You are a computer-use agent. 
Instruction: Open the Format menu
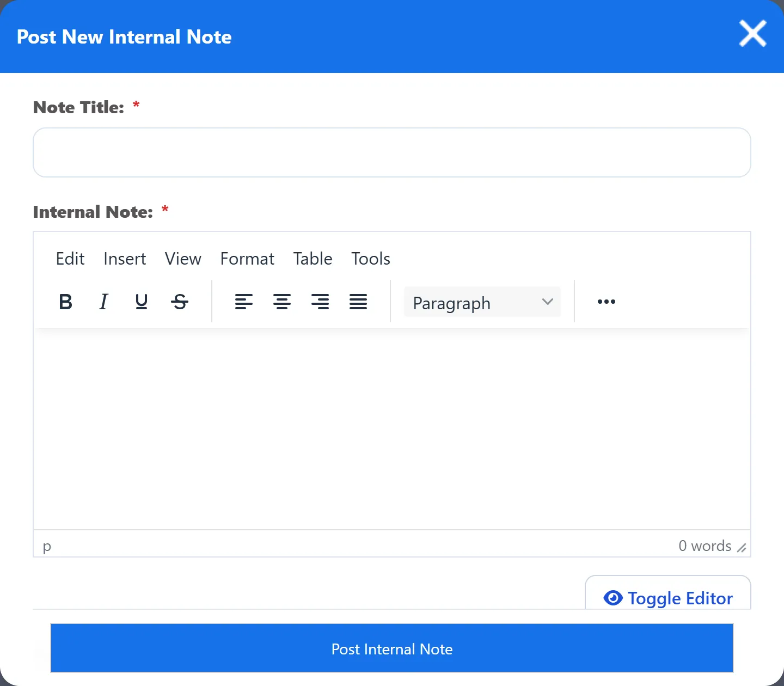[x=247, y=259]
